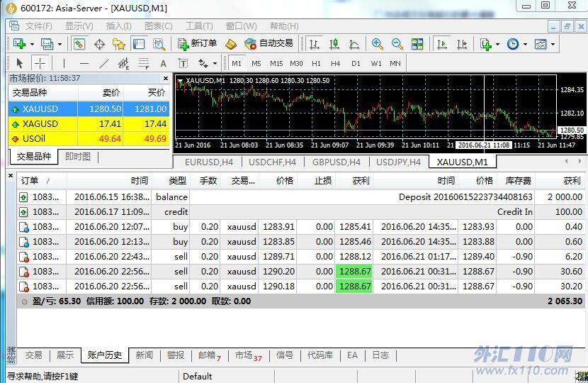Select the Fibonacci retracement tool
Viewport: 588px width, 383px height.
click(143, 63)
